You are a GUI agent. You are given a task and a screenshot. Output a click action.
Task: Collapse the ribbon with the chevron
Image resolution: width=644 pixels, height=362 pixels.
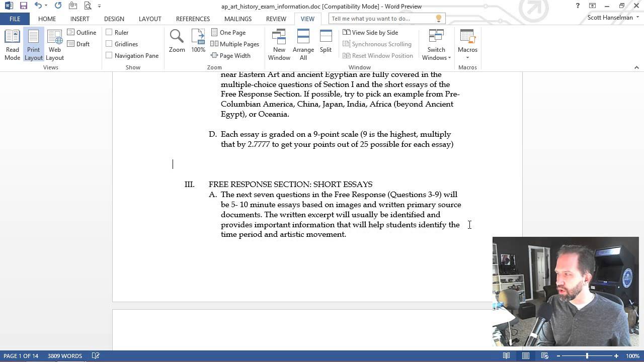pos(636,67)
